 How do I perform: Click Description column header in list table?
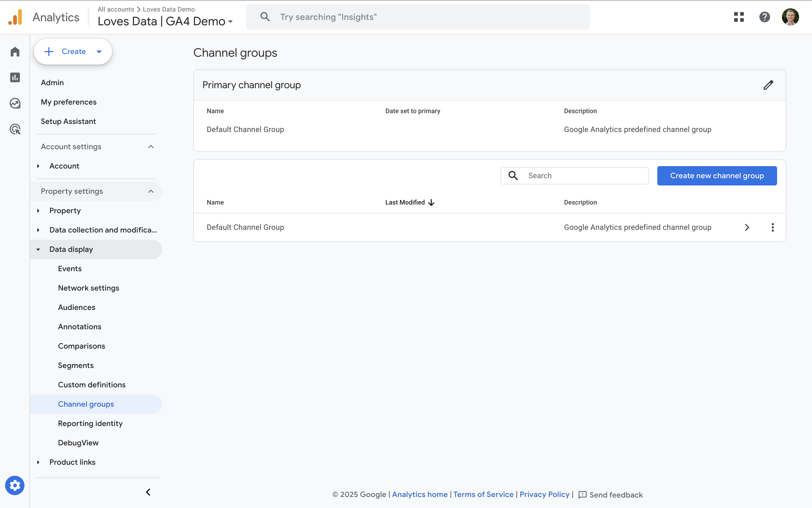pos(581,203)
